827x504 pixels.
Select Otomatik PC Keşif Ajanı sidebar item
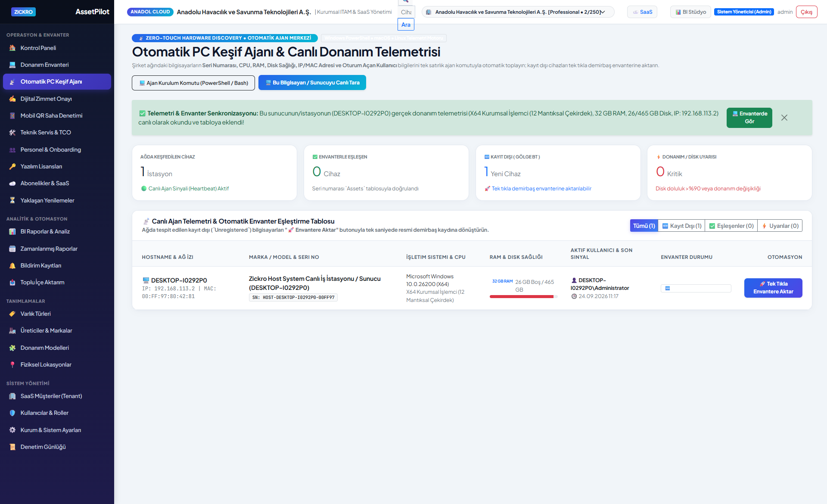coord(57,81)
